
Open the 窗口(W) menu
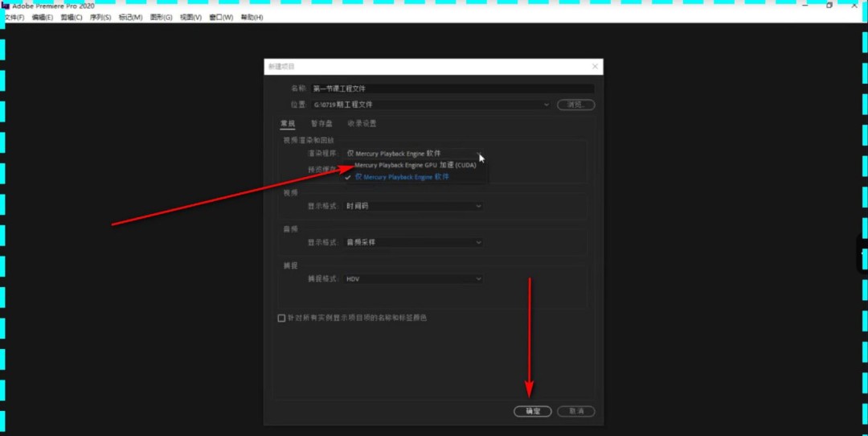coord(222,17)
